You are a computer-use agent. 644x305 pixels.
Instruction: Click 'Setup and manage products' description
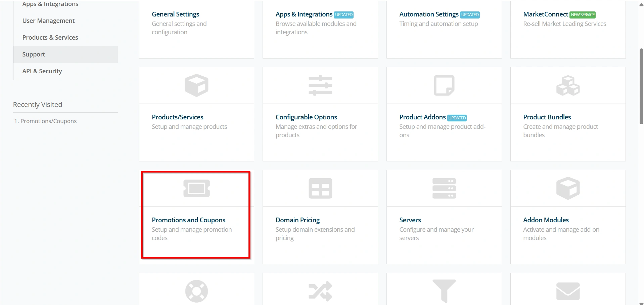(189, 127)
